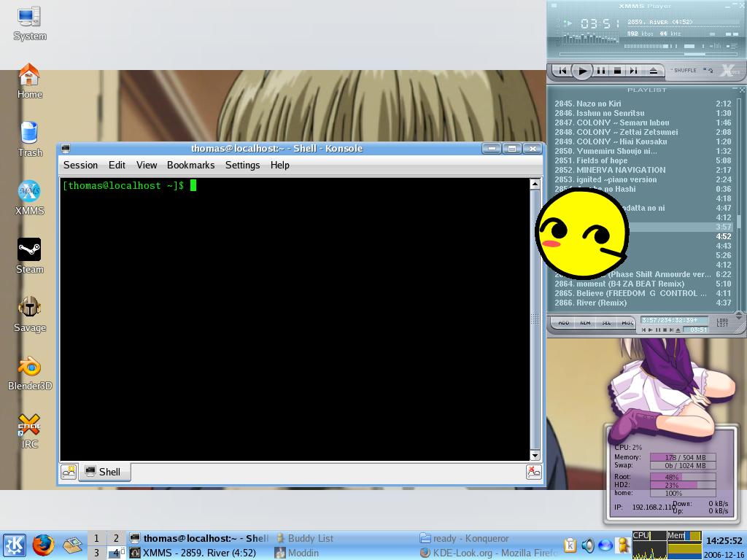Switch to virtual desktop 3
Viewport: 747px width, 560px height.
[x=97, y=553]
